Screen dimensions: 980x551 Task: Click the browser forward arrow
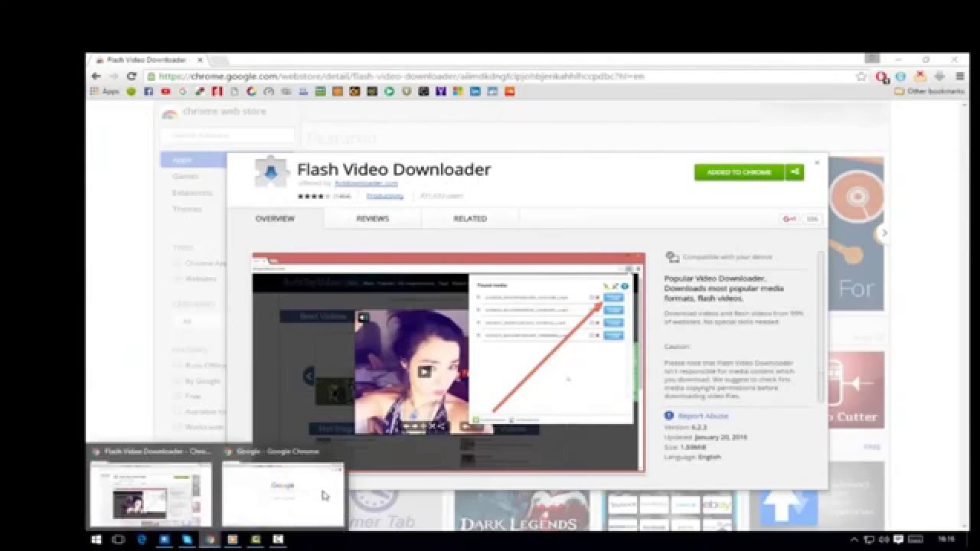tap(114, 77)
